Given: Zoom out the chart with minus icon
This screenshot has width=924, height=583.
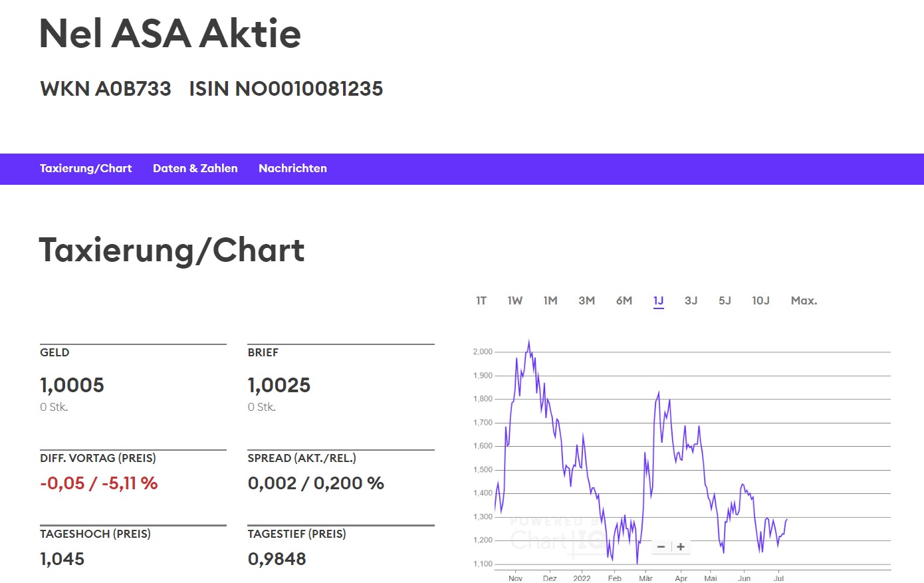Looking at the screenshot, I should (x=661, y=547).
